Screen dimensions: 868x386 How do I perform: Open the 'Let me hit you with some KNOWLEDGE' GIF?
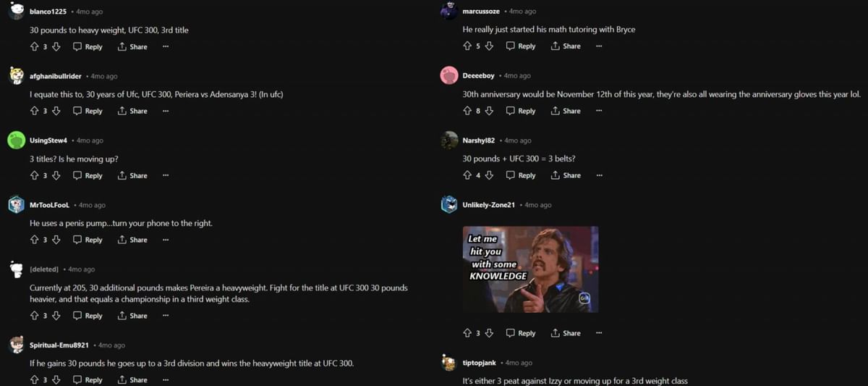(x=530, y=269)
